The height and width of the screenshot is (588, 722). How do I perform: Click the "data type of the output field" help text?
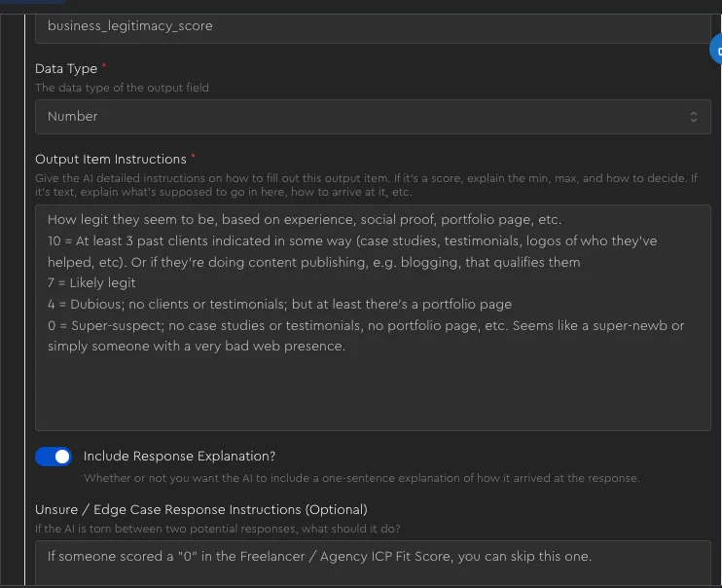[x=122, y=88]
